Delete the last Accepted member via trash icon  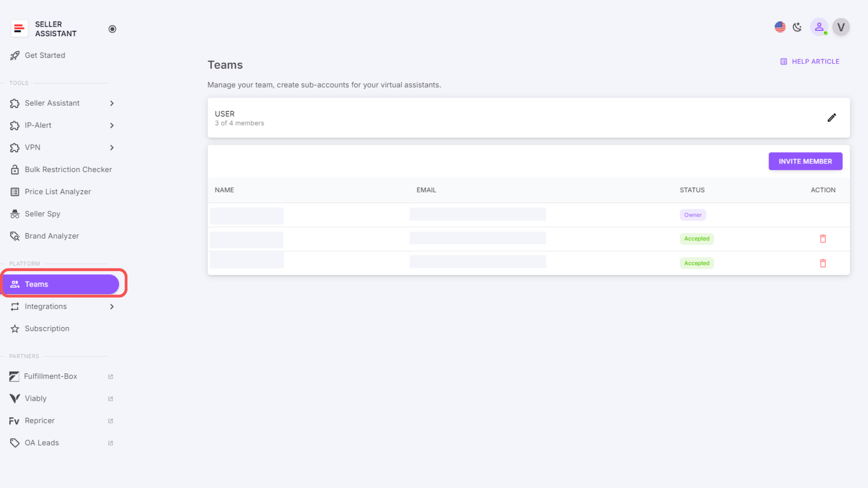823,263
